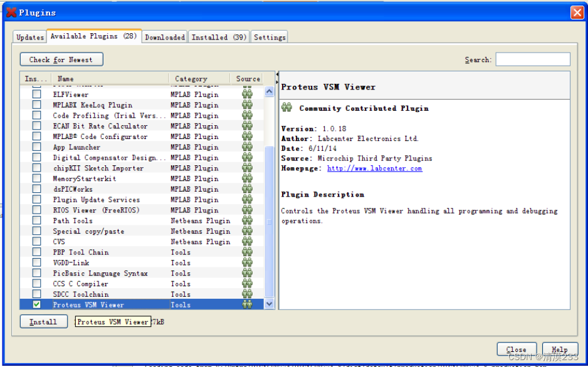Click the Help button
The image size is (588, 367).
pos(560,349)
